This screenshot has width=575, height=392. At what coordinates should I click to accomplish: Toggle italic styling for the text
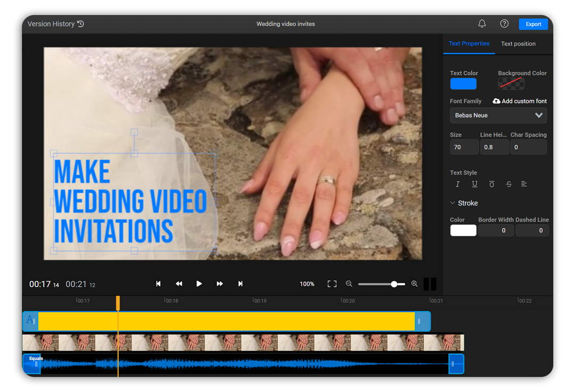coord(457,184)
